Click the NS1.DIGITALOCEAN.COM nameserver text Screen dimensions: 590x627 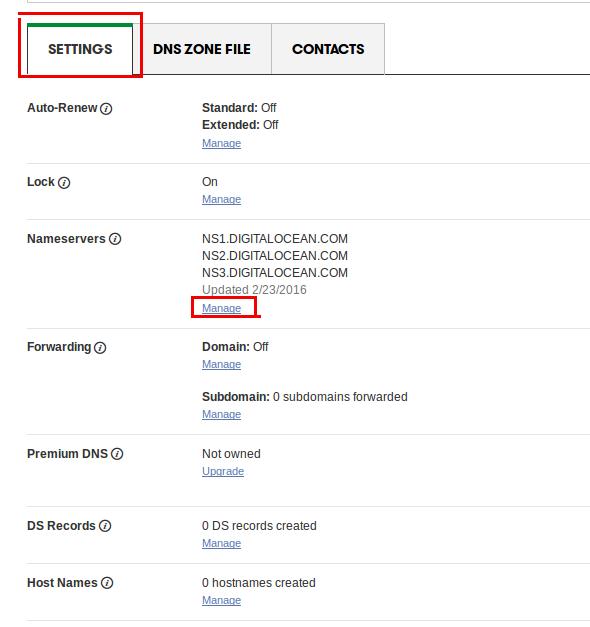275,239
